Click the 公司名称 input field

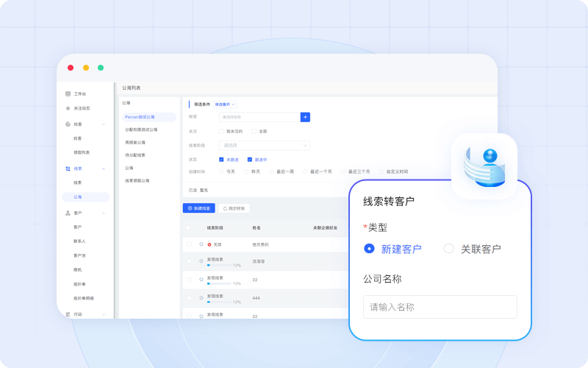(x=440, y=307)
